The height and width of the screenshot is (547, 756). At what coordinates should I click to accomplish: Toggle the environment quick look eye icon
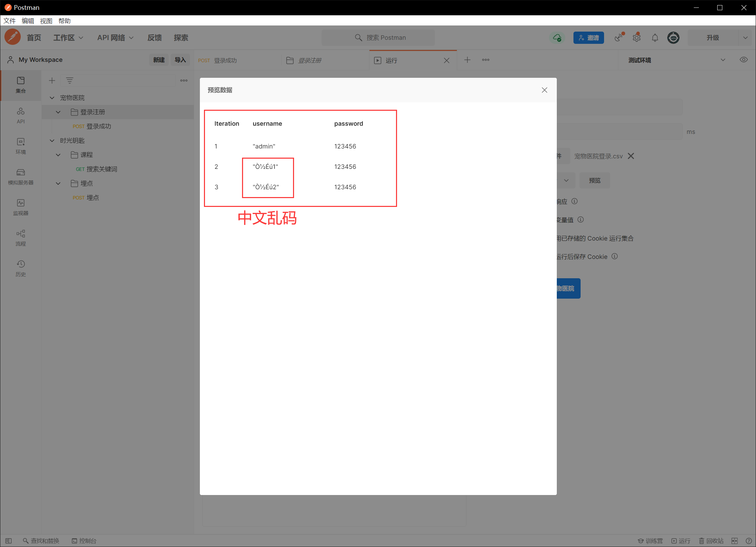[743, 60]
